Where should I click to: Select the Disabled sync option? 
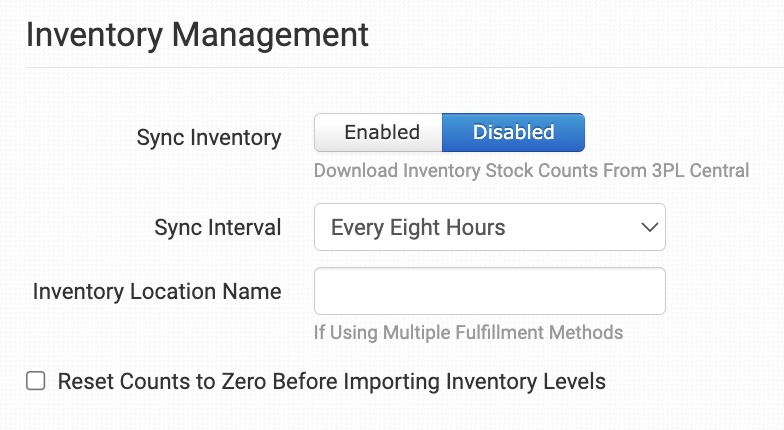click(513, 132)
